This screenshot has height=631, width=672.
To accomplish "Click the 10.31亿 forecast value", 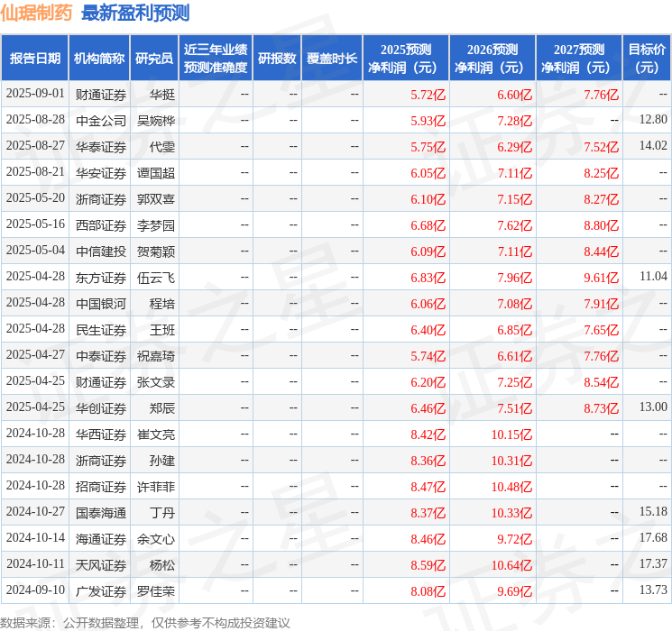I will click(511, 460).
